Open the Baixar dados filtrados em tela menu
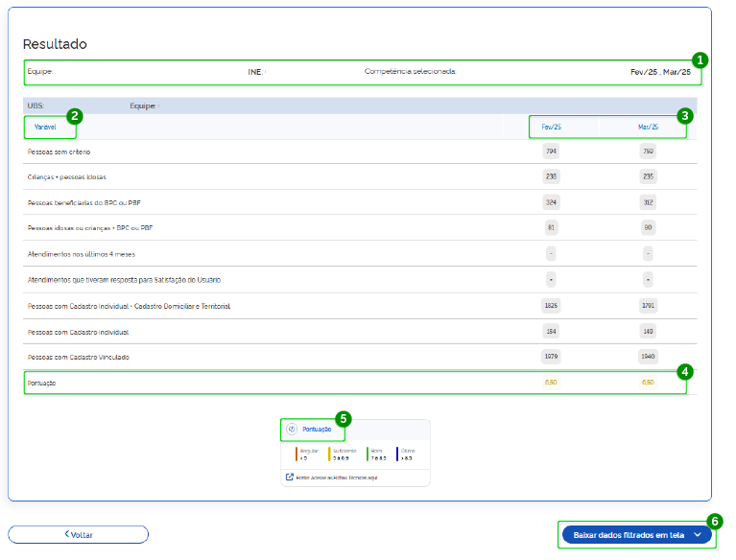 pos(629,535)
